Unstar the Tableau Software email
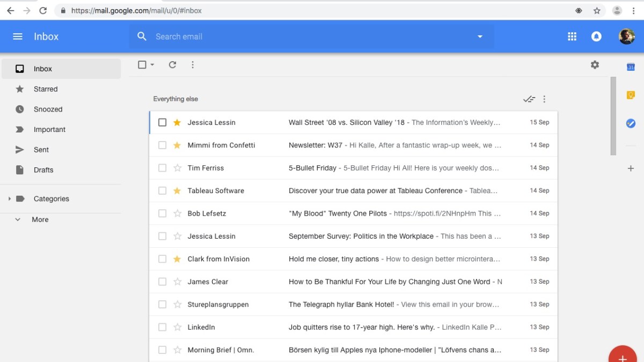The height and width of the screenshot is (362, 644). coord(178,191)
